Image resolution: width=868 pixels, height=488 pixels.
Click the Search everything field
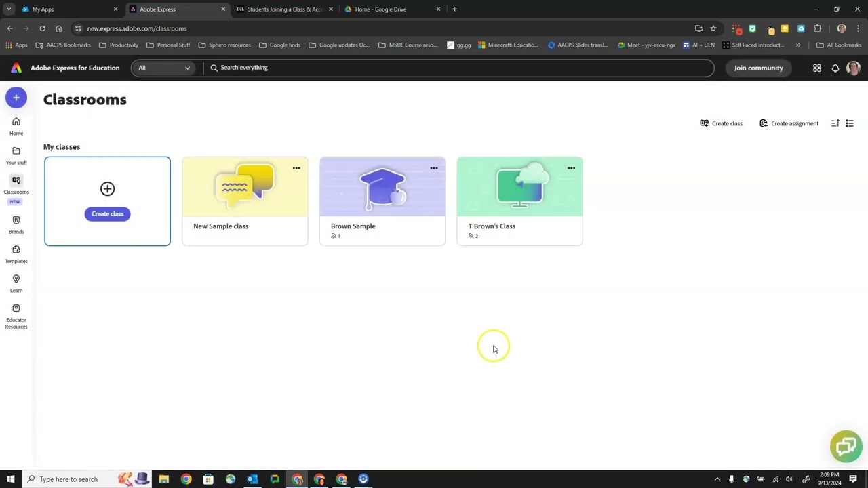click(x=458, y=68)
